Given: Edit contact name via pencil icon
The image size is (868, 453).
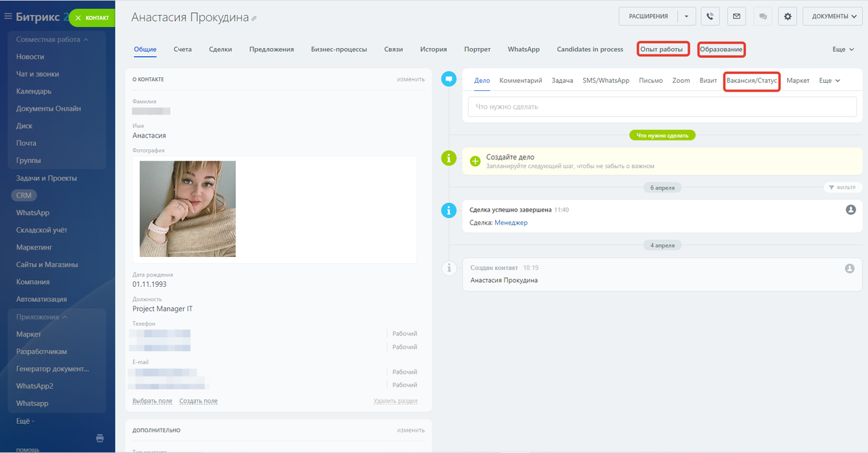Looking at the screenshot, I should (254, 18).
